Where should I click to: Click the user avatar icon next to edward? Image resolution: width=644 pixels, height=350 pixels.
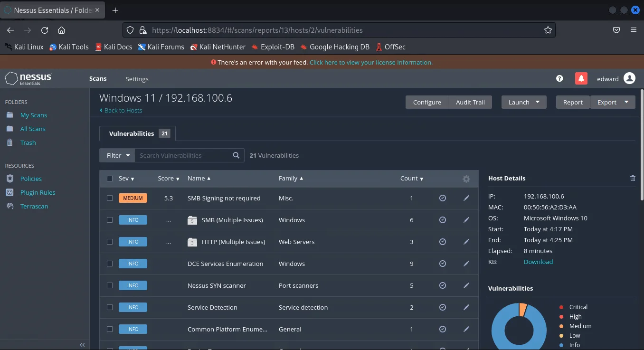(x=629, y=79)
